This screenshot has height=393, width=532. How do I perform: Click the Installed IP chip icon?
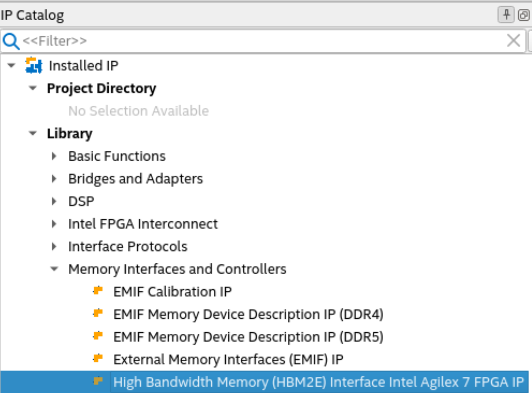pos(33,66)
